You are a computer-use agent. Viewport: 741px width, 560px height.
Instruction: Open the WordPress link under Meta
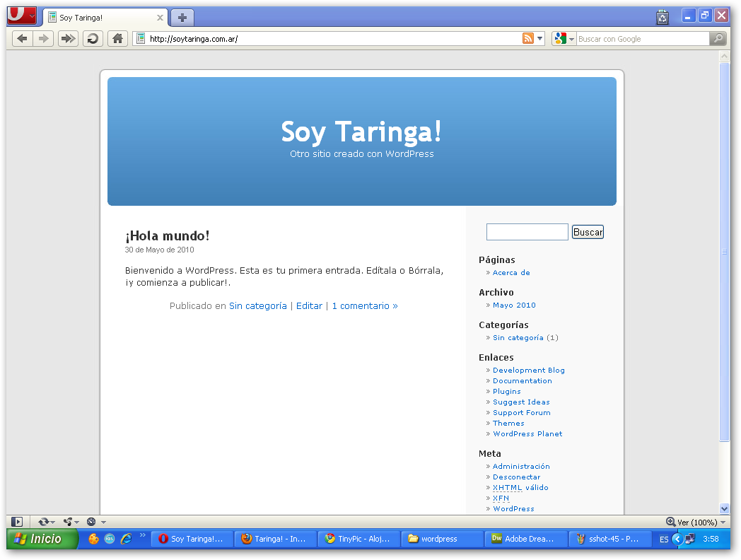(513, 509)
